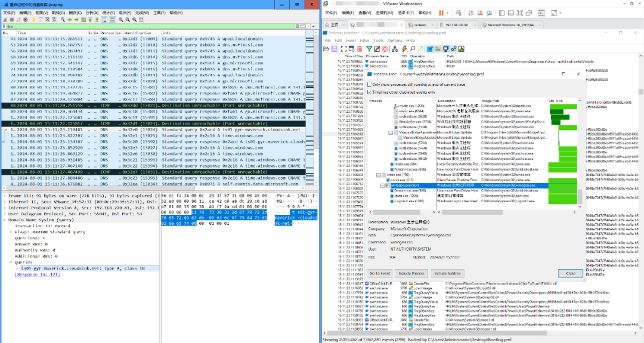The height and width of the screenshot is (343, 644).
Task: Select ICMP packet 88 Destination unreachable row
Action: 153,106
